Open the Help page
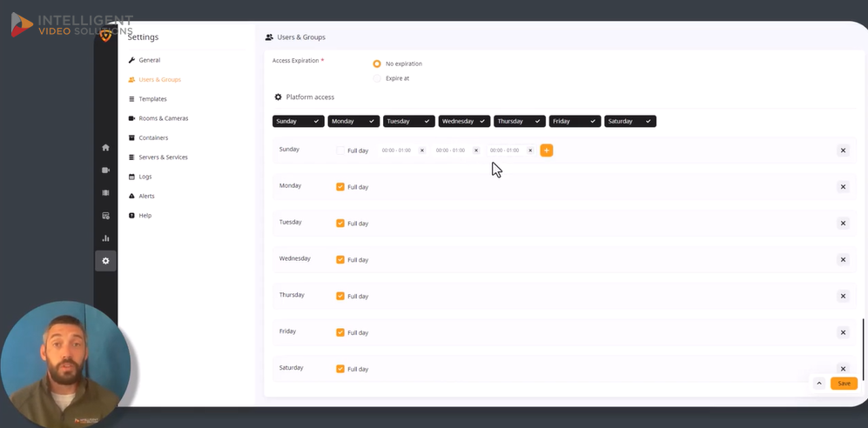 tap(145, 215)
